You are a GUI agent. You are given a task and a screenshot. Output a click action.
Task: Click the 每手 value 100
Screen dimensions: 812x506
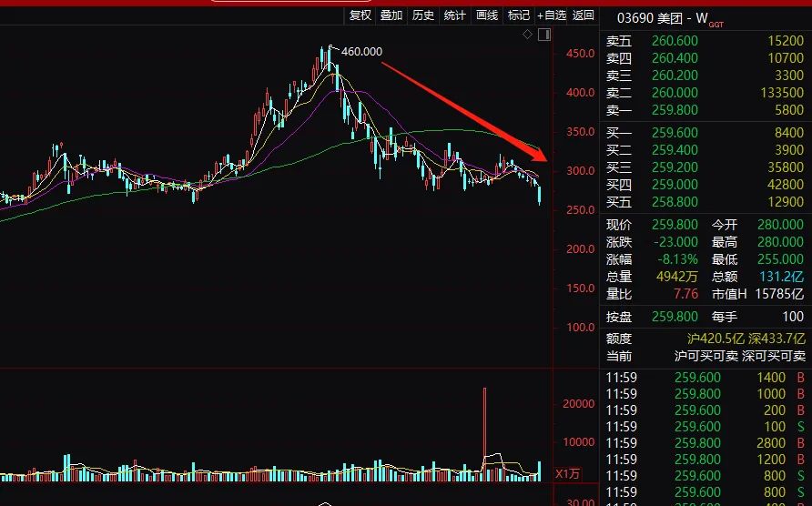[793, 317]
